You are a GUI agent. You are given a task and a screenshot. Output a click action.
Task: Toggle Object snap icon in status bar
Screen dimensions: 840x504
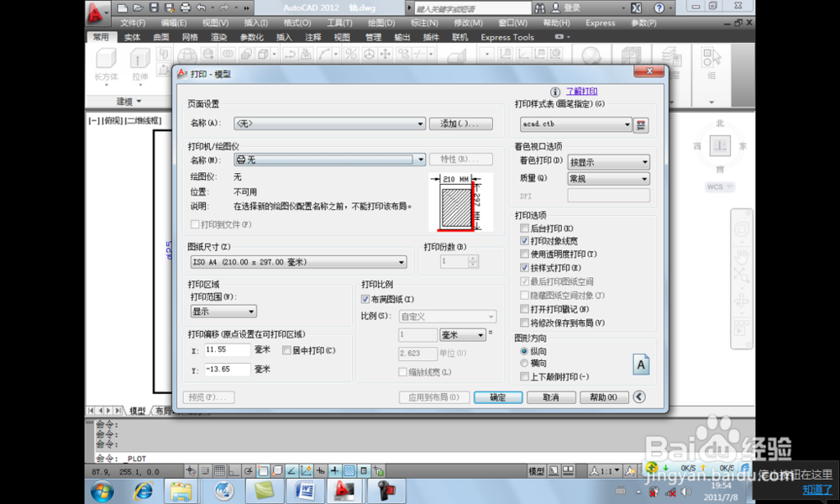(262, 470)
